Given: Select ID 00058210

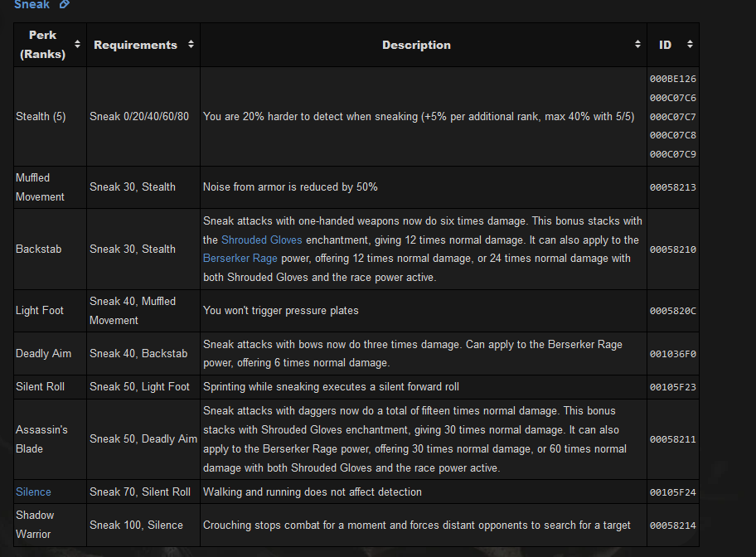Looking at the screenshot, I should pos(672,249).
